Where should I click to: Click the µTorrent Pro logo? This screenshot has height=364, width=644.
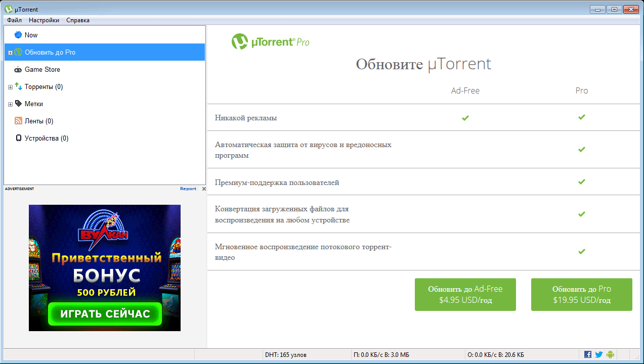click(270, 41)
